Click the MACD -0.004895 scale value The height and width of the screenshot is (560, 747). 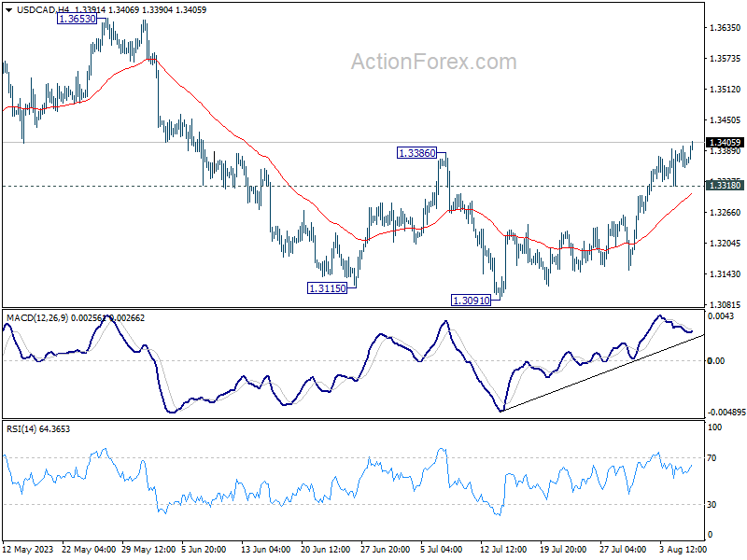click(x=727, y=413)
